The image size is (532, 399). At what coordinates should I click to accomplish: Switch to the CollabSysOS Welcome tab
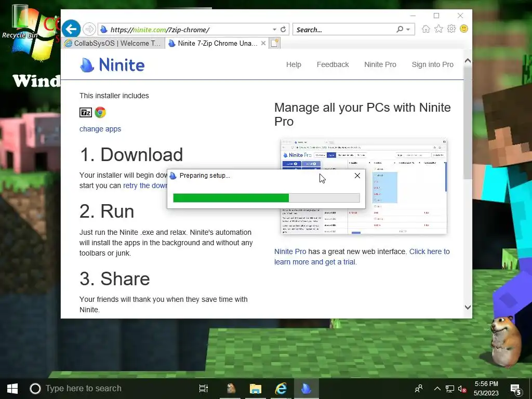(x=113, y=44)
